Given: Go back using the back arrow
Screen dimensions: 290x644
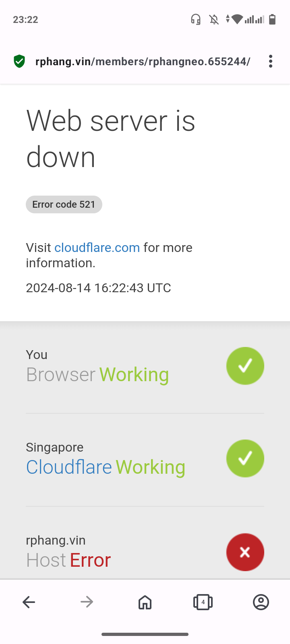Looking at the screenshot, I should [x=29, y=602].
